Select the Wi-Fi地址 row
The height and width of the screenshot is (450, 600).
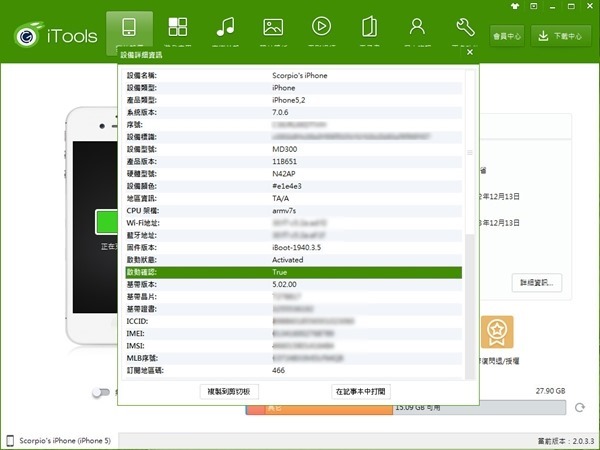293,223
